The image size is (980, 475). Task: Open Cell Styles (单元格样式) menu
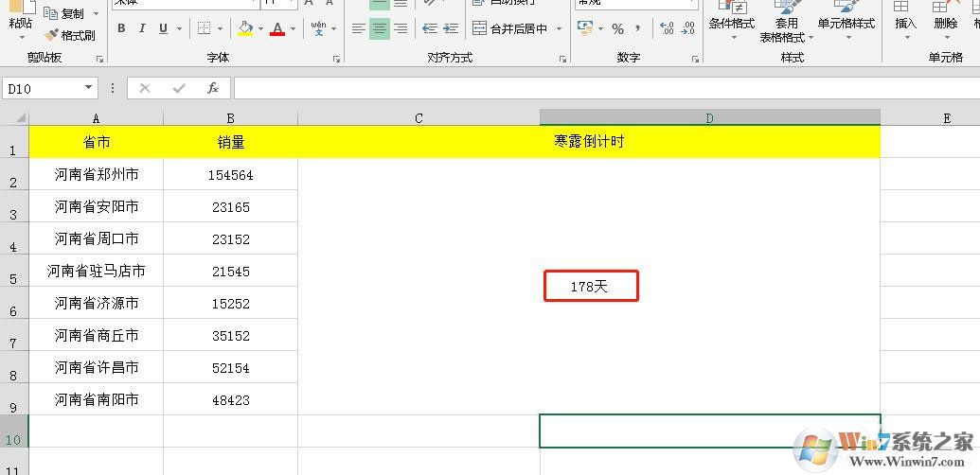click(846, 21)
